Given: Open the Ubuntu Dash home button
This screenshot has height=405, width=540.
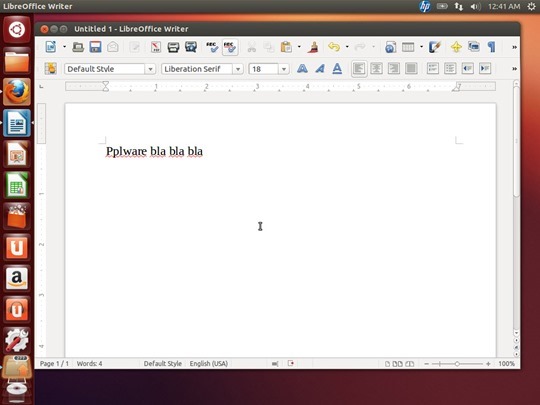Looking at the screenshot, I should point(17,29).
